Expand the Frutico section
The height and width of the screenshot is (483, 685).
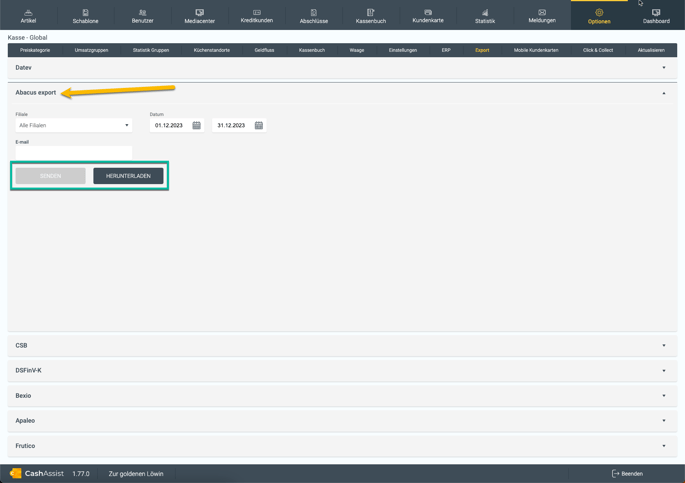coord(342,446)
